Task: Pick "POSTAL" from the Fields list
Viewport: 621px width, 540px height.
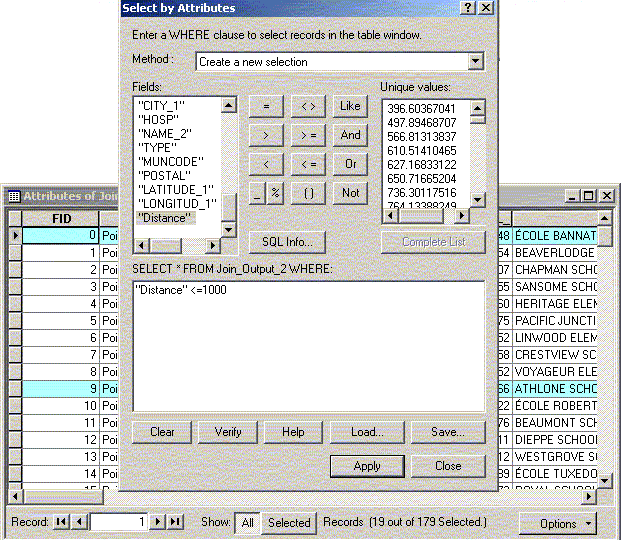Action: point(161,175)
